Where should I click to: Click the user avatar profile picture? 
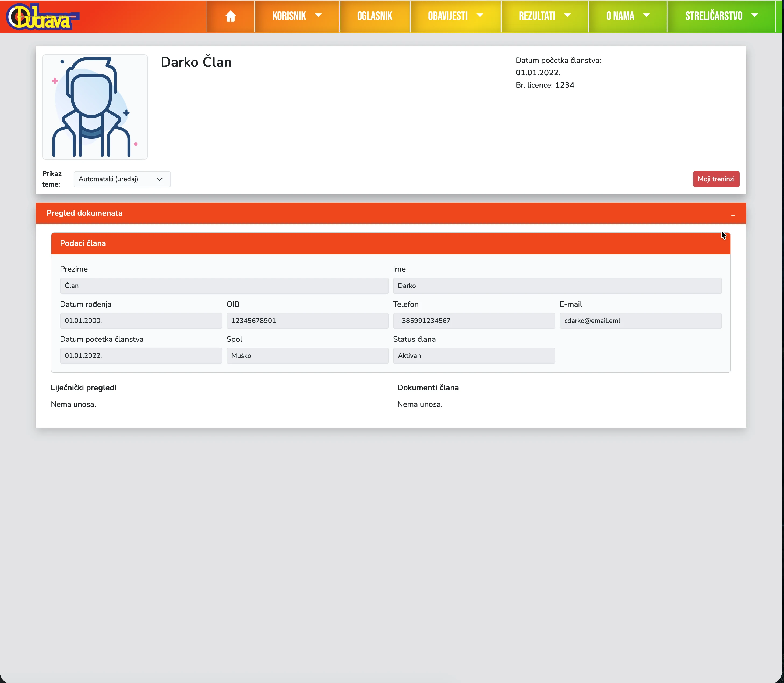(x=95, y=107)
